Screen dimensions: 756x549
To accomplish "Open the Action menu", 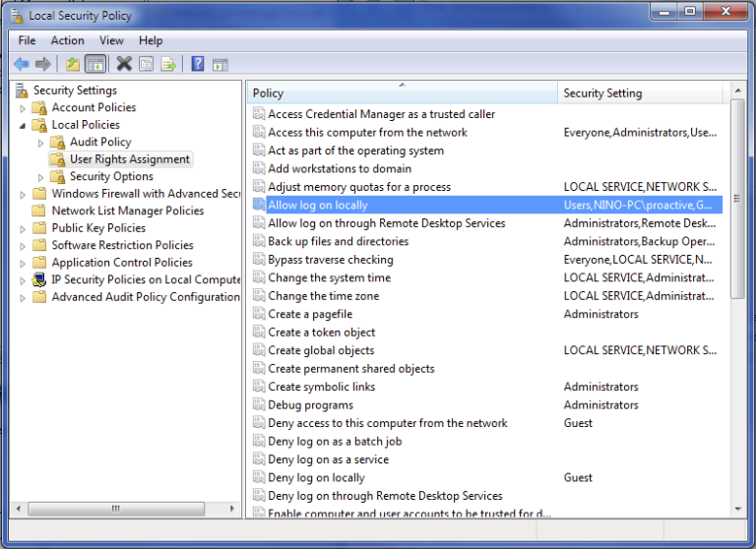I will (68, 40).
